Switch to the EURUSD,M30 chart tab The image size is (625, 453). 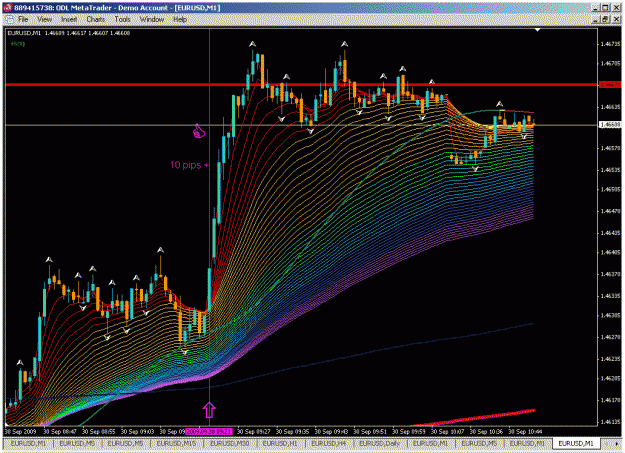(230, 443)
